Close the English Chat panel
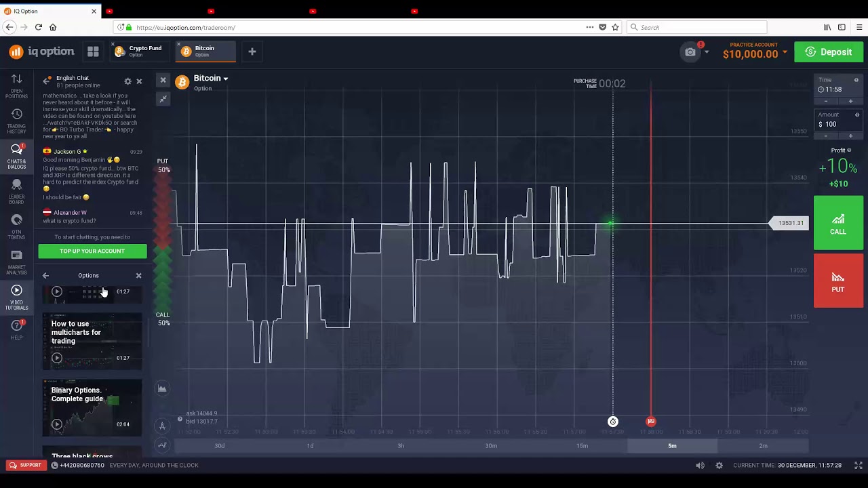 [x=139, y=81]
